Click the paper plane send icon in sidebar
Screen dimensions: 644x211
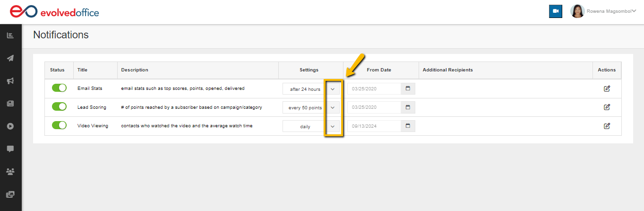click(x=10, y=58)
